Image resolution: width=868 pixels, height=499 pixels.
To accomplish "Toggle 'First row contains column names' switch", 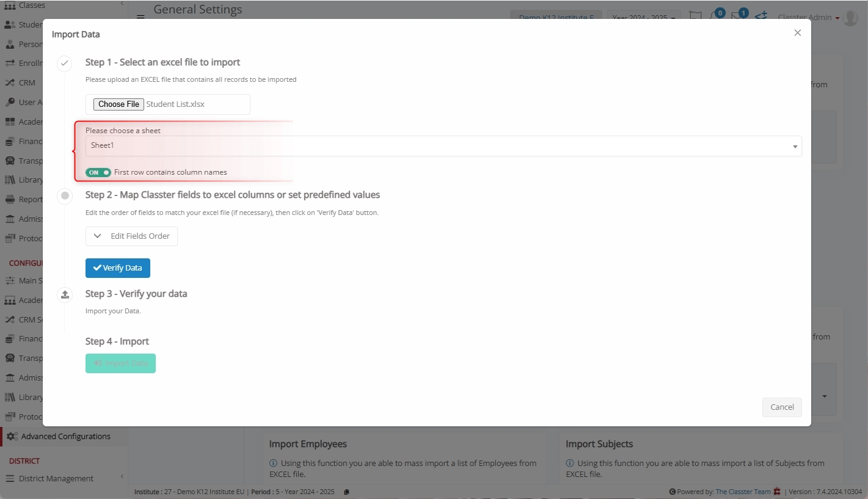I will click(98, 172).
